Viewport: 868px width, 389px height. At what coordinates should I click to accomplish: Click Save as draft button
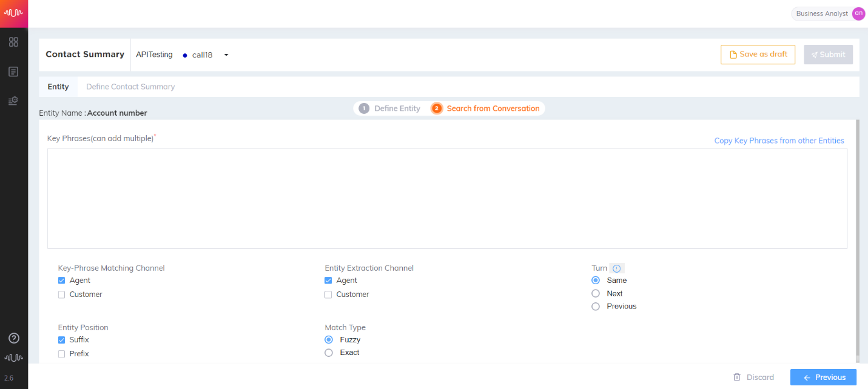pyautogui.click(x=758, y=55)
